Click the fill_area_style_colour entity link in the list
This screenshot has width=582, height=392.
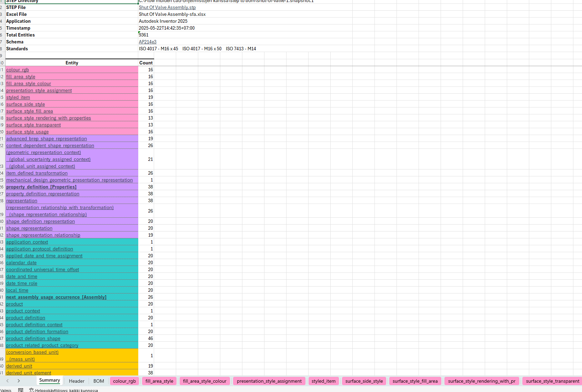(x=29, y=83)
